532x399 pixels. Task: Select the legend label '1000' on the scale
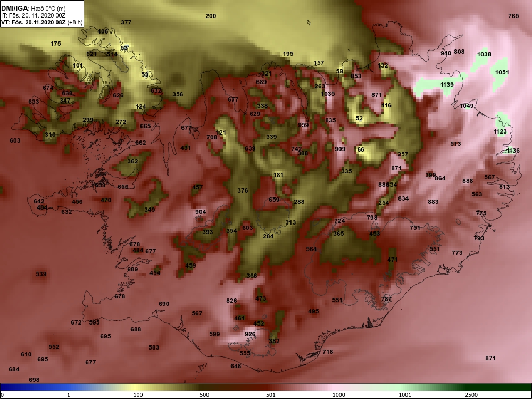338,395
